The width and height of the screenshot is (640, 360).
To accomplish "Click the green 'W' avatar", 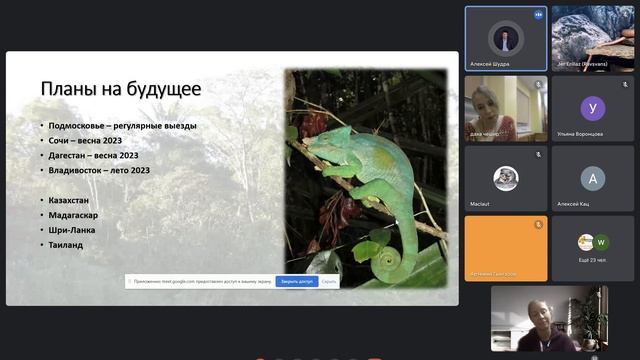I will (601, 242).
